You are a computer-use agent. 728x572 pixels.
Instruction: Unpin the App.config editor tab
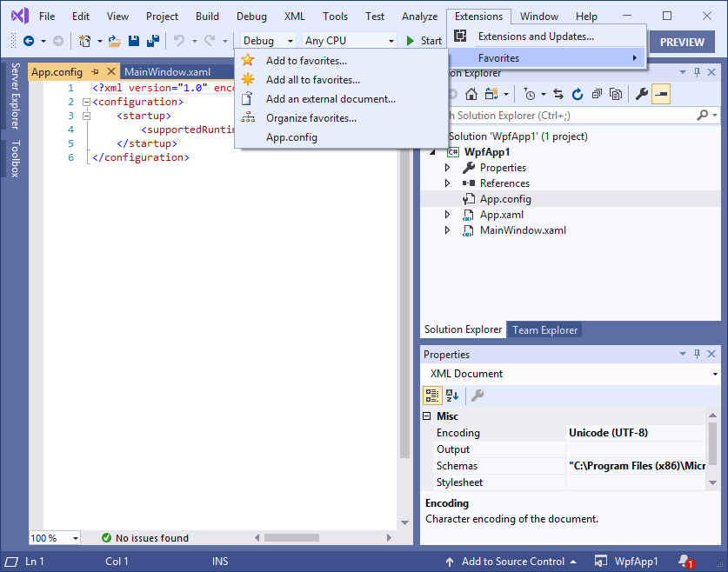pos(97,72)
